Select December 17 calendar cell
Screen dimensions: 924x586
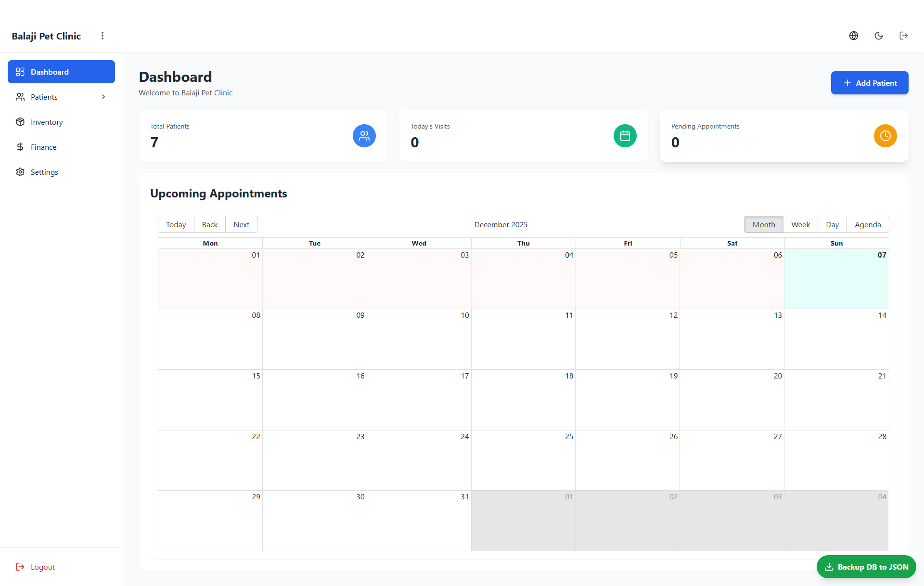[x=419, y=400]
